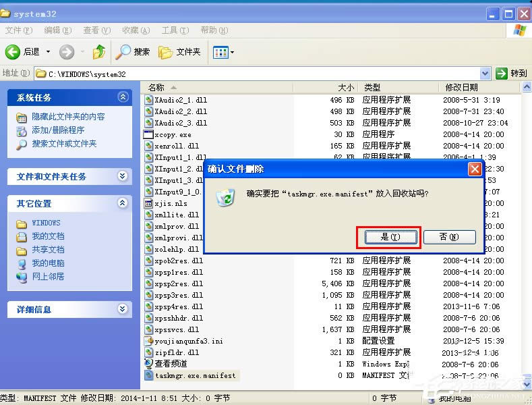This screenshot has height=405, width=532.
Task: Cancel deletion with 否(N) button
Action: pyautogui.click(x=449, y=237)
